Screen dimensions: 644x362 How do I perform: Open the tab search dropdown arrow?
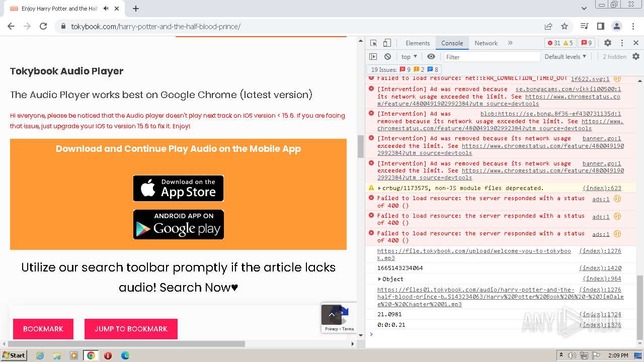coord(584,9)
